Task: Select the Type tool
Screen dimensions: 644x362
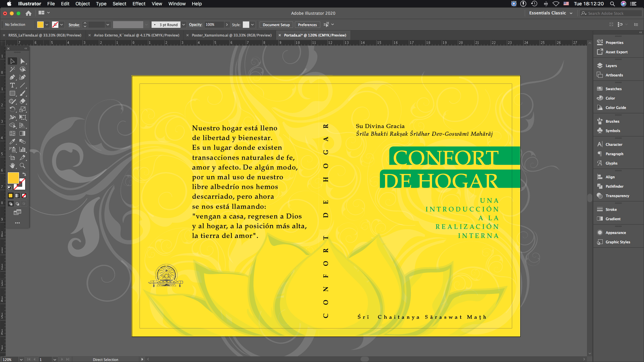Action: (x=12, y=85)
